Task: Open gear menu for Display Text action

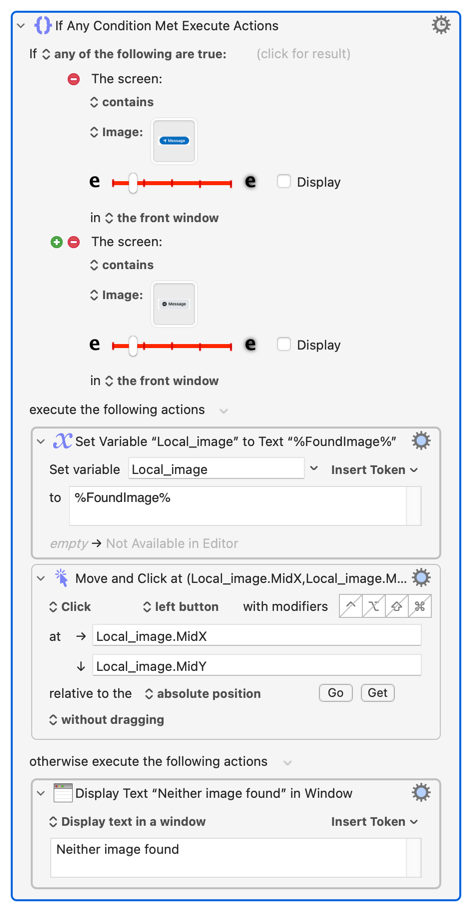Action: (x=421, y=793)
